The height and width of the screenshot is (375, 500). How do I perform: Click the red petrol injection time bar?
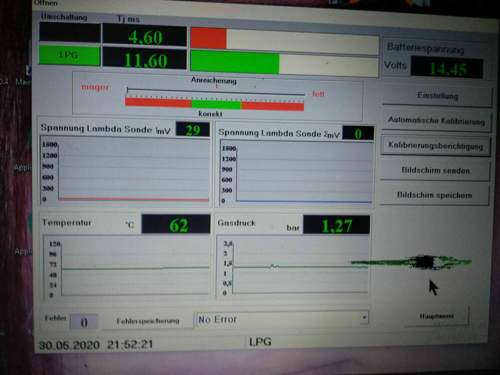click(208, 38)
